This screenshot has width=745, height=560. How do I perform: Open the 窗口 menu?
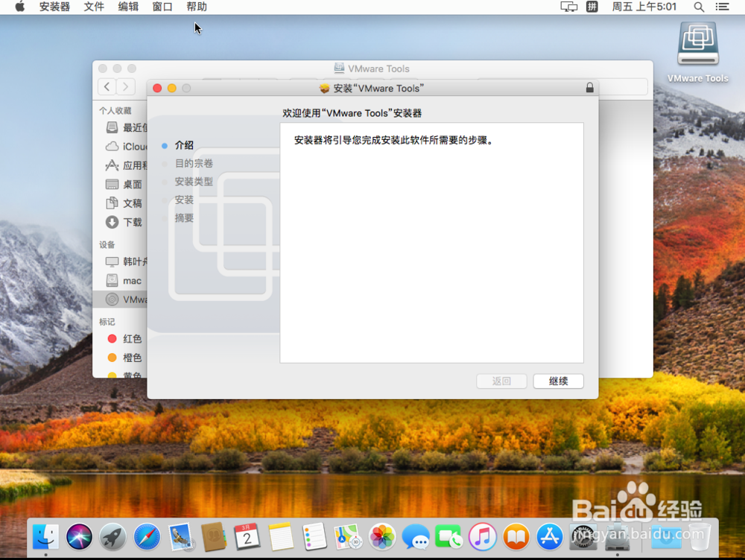tap(162, 7)
